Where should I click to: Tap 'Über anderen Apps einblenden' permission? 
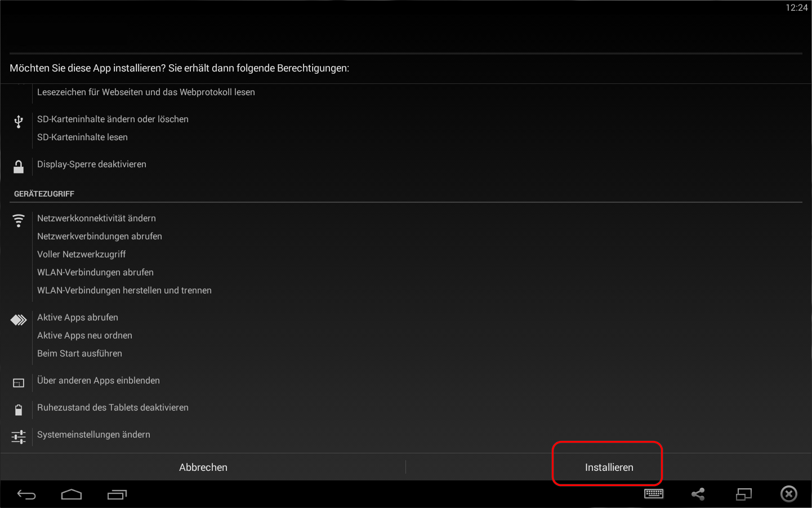99,380
